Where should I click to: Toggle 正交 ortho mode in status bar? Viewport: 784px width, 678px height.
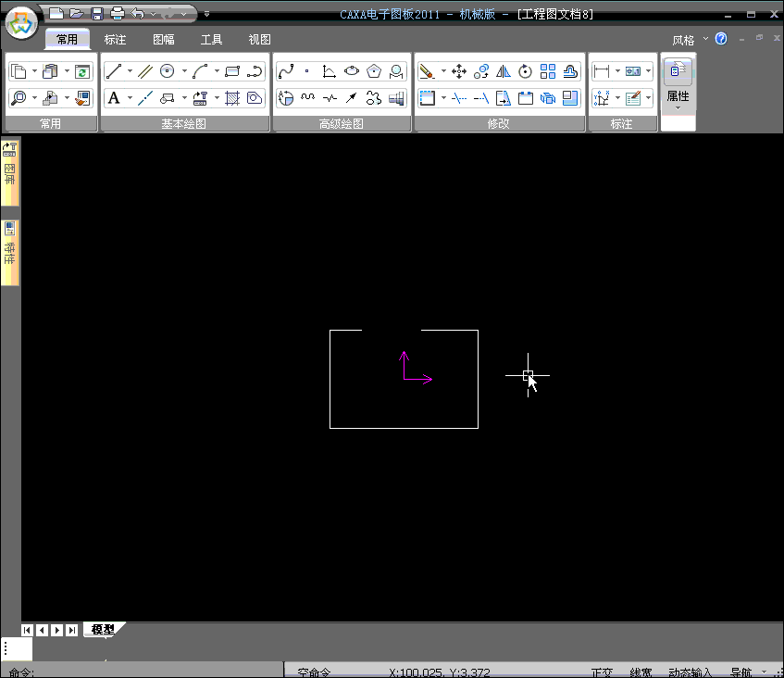[x=602, y=672]
